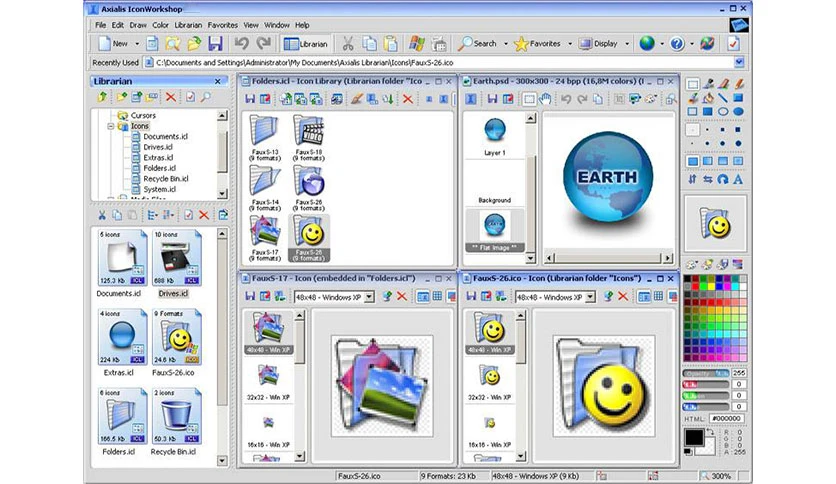Collapse the Icons folder in tree
Screen dimensions: 836x484
tap(111, 126)
